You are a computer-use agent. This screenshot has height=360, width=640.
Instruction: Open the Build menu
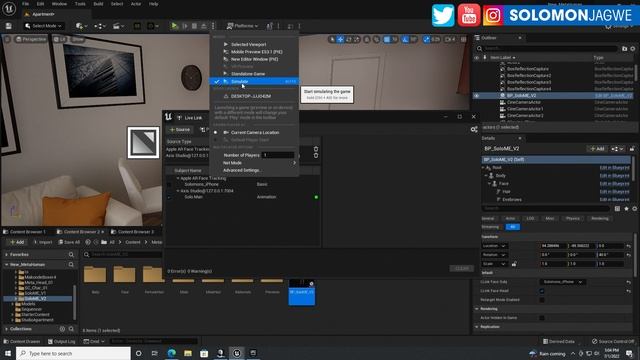pos(98,4)
